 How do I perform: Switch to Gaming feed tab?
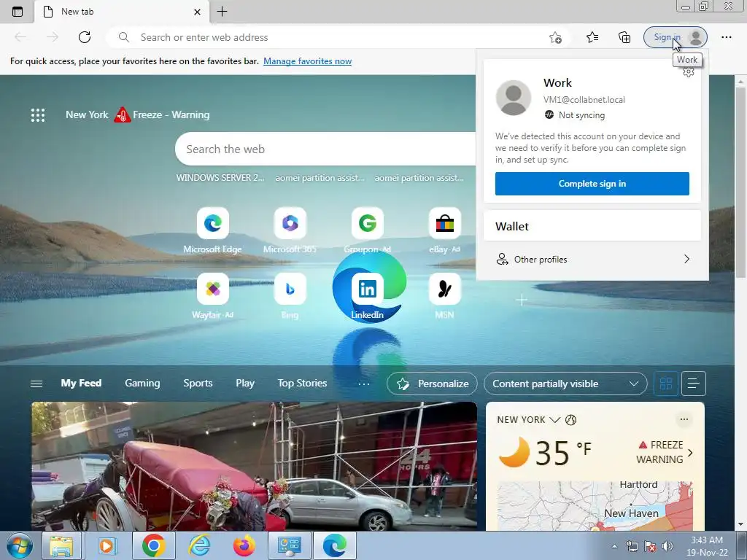click(142, 384)
